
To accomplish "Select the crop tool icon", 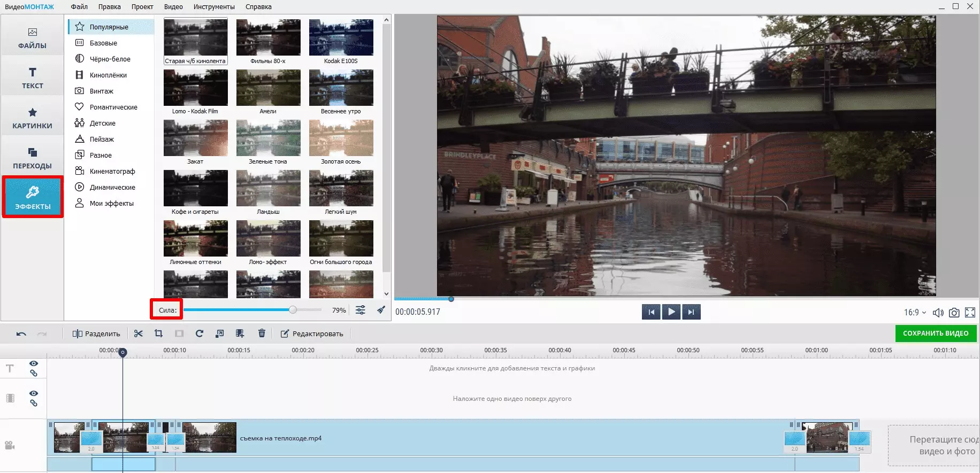I will click(x=158, y=334).
